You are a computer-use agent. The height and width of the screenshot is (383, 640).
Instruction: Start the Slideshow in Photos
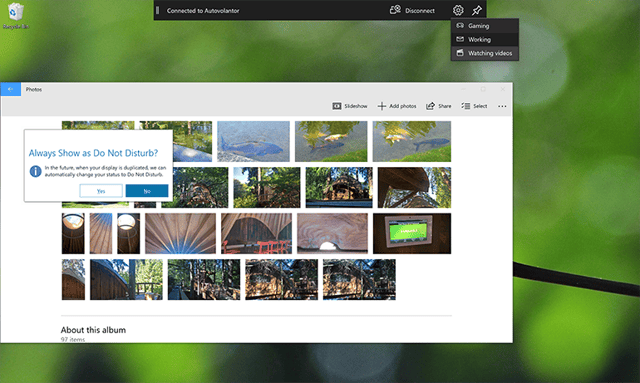(350, 106)
